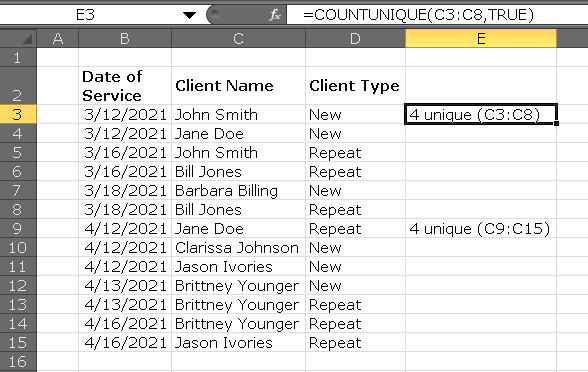
Task: Click 'New' client type in row 3
Action: coord(356,114)
